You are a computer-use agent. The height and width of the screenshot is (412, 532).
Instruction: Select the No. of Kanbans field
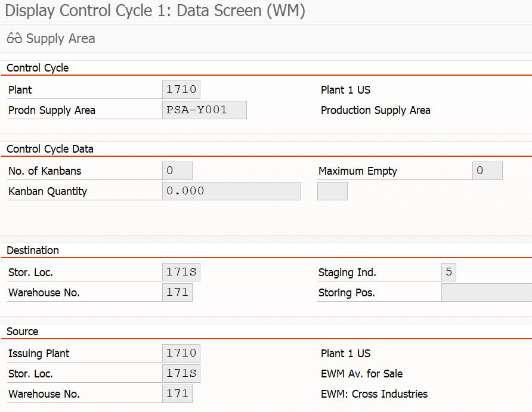point(178,171)
